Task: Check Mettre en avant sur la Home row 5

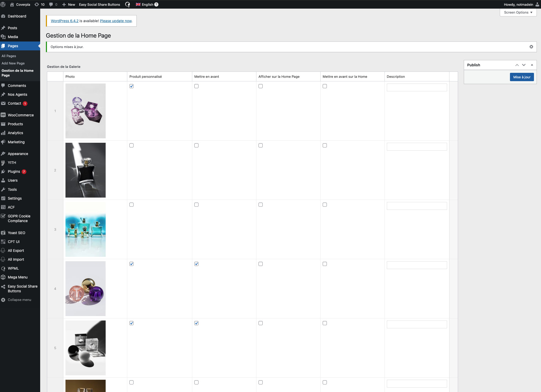Action: coord(325,323)
